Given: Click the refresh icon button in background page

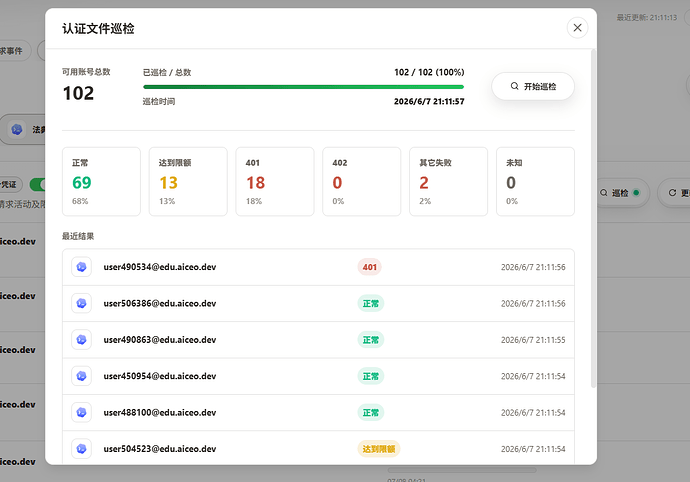Looking at the screenshot, I should [x=674, y=193].
